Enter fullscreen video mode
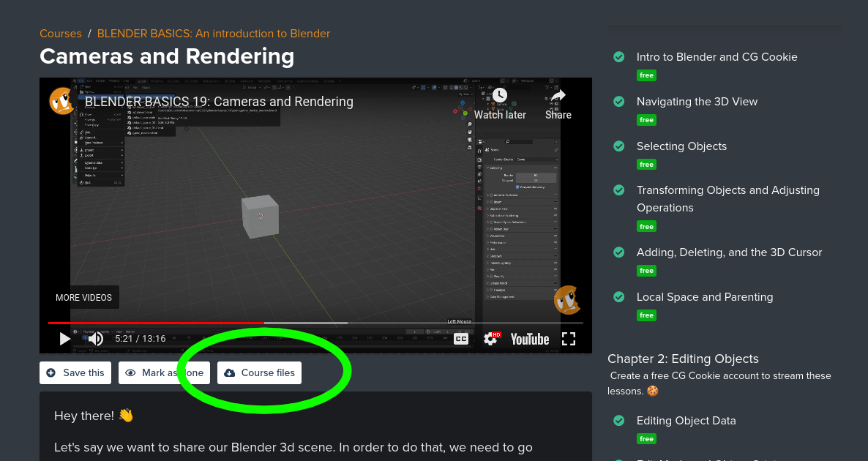The height and width of the screenshot is (461, 868). [x=569, y=339]
